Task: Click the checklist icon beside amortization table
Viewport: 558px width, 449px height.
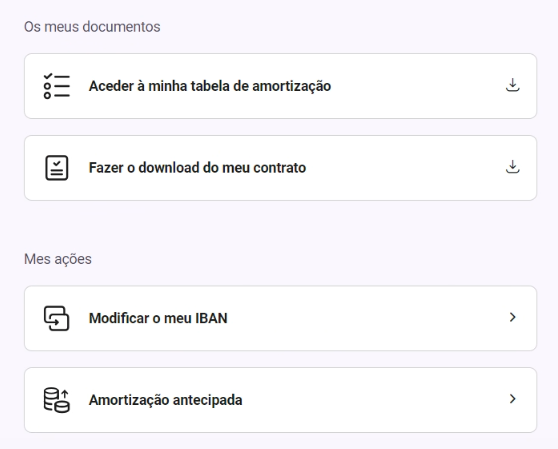Action: [57, 86]
